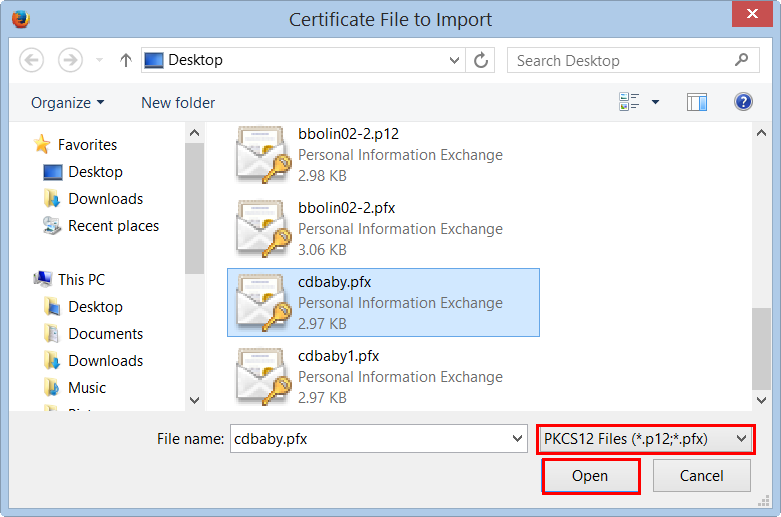The height and width of the screenshot is (517, 781).
Task: Click the Up one level arrow
Action: pos(126,60)
